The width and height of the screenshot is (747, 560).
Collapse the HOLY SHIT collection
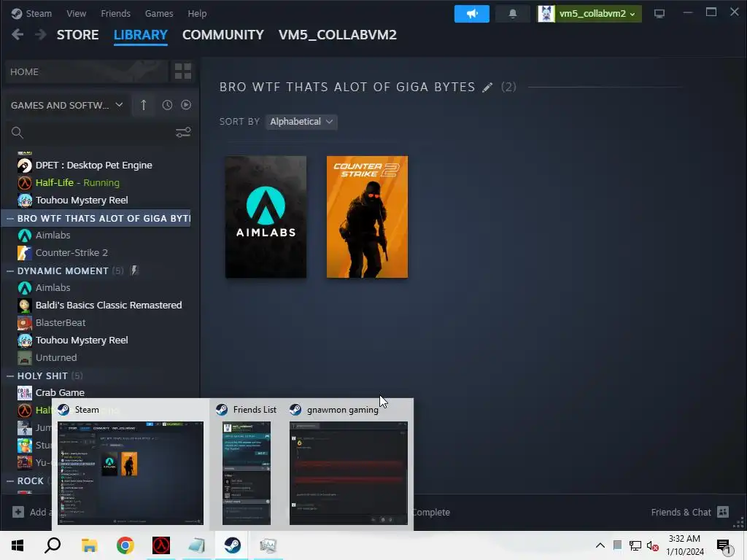[x=10, y=376]
